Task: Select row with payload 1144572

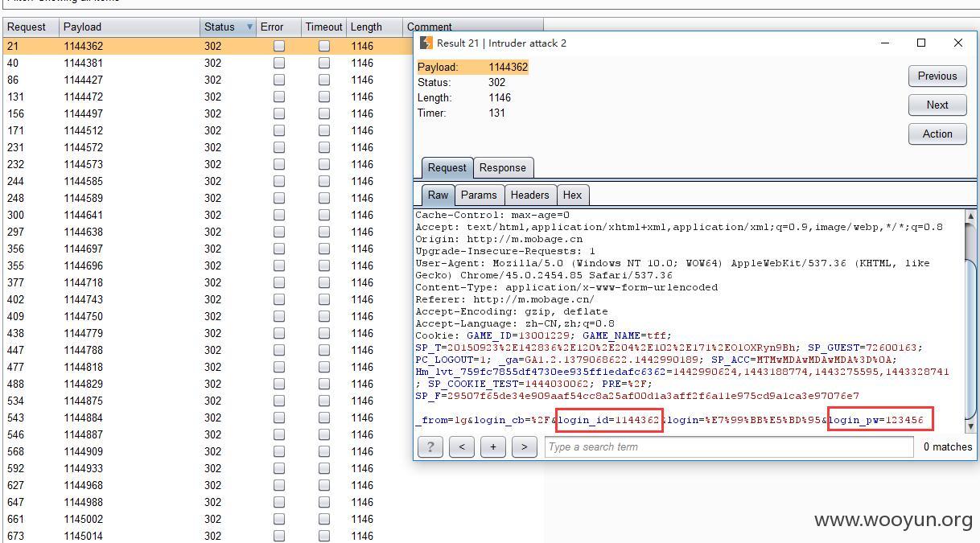Action: [x=208, y=147]
